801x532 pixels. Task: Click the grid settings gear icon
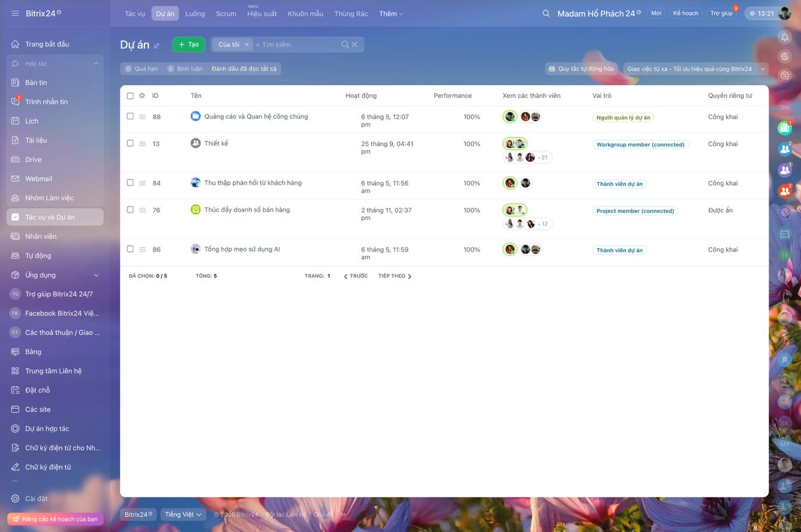click(142, 95)
